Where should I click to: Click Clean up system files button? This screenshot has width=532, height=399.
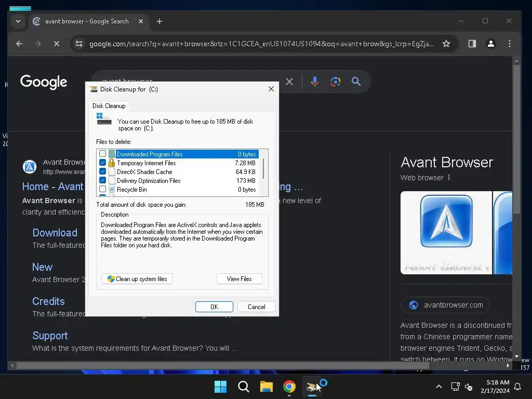[137, 279]
